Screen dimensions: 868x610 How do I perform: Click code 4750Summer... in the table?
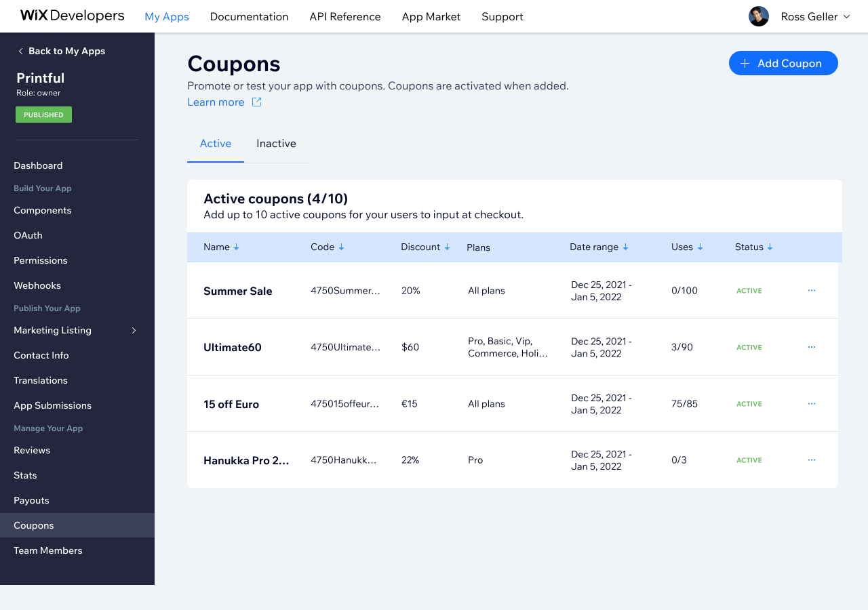[346, 290]
